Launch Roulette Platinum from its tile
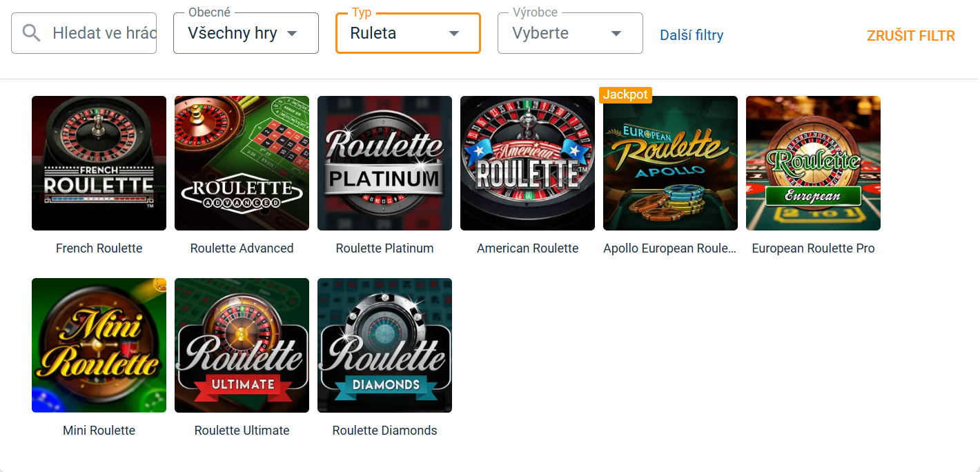The height and width of the screenshot is (472, 980). tap(384, 163)
